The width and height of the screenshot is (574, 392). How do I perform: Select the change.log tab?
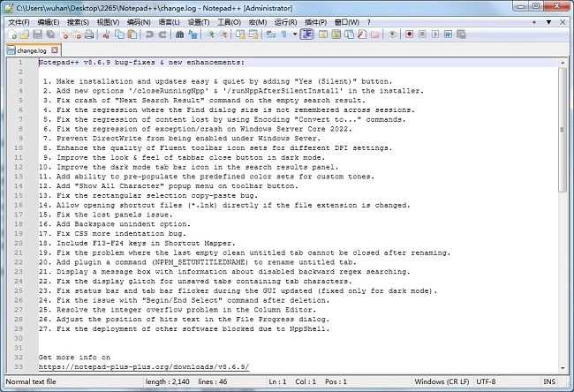(x=32, y=50)
